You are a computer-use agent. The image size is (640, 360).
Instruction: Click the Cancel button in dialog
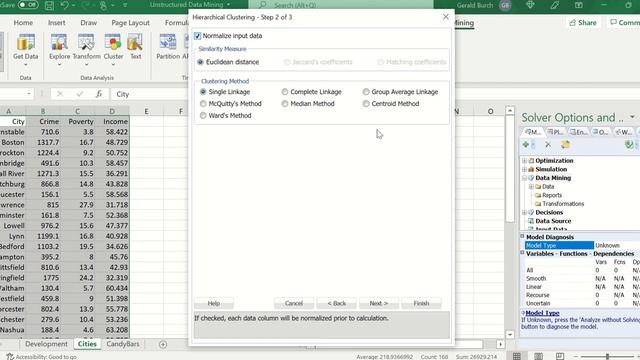(x=294, y=303)
